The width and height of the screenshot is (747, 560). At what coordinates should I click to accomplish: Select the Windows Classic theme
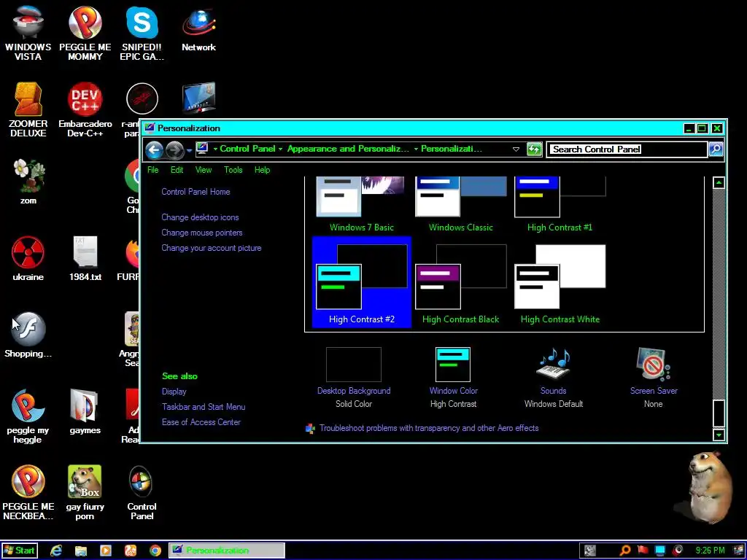(461, 204)
